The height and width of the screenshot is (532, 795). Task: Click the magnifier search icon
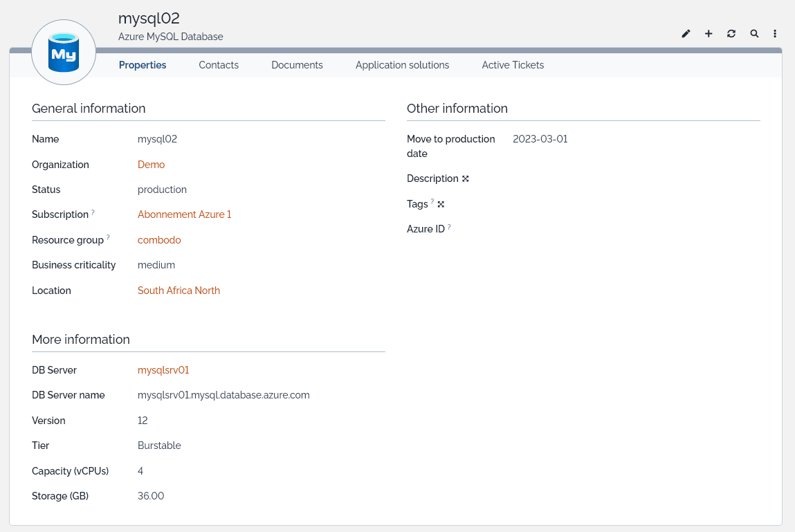(x=754, y=34)
